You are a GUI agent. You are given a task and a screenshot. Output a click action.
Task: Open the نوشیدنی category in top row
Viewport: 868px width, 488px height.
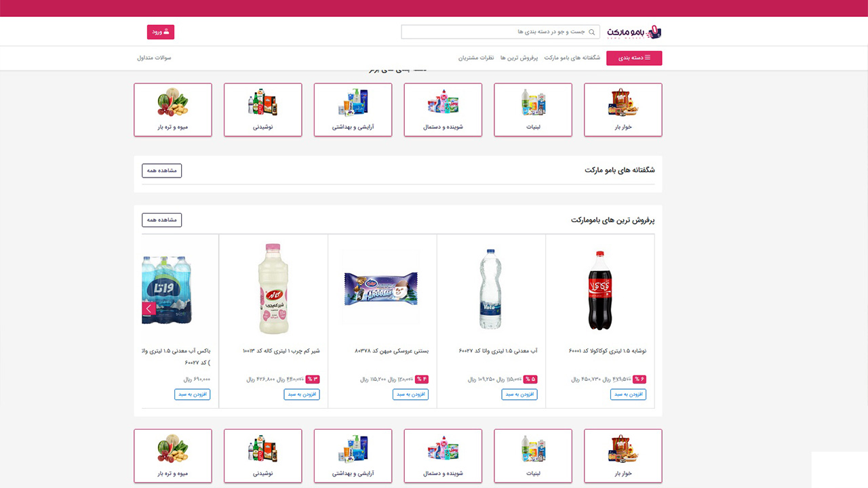click(x=262, y=110)
